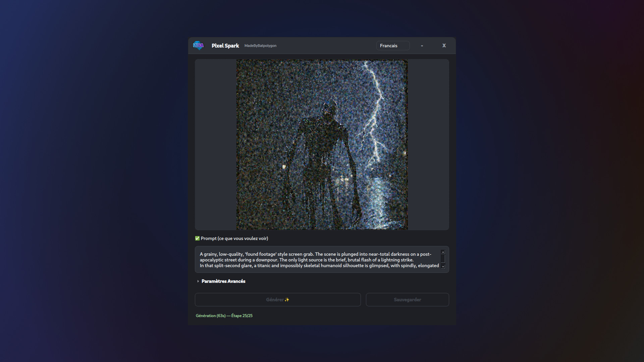Click the generated silhouette image preview
Screen dimensions: 644x362
pos(322,144)
